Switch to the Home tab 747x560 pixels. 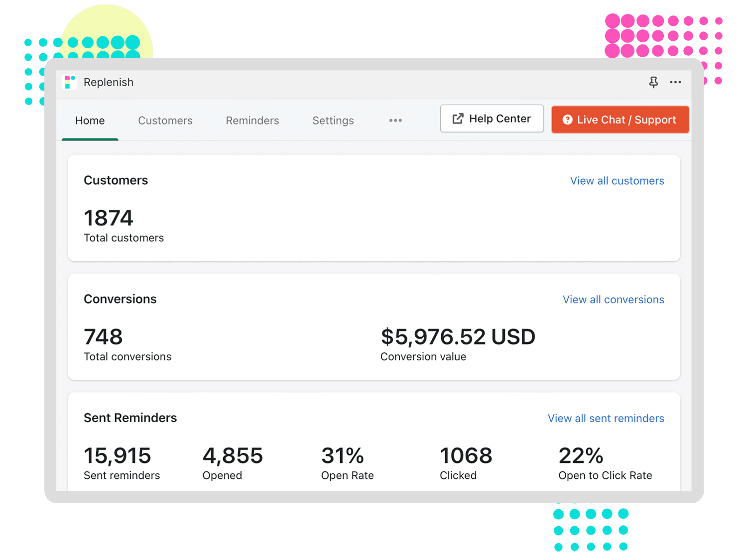(x=90, y=120)
